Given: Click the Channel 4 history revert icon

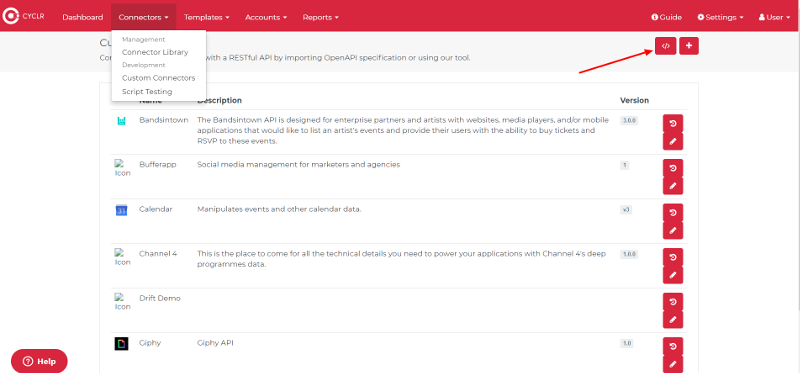Looking at the screenshot, I should point(672,257).
